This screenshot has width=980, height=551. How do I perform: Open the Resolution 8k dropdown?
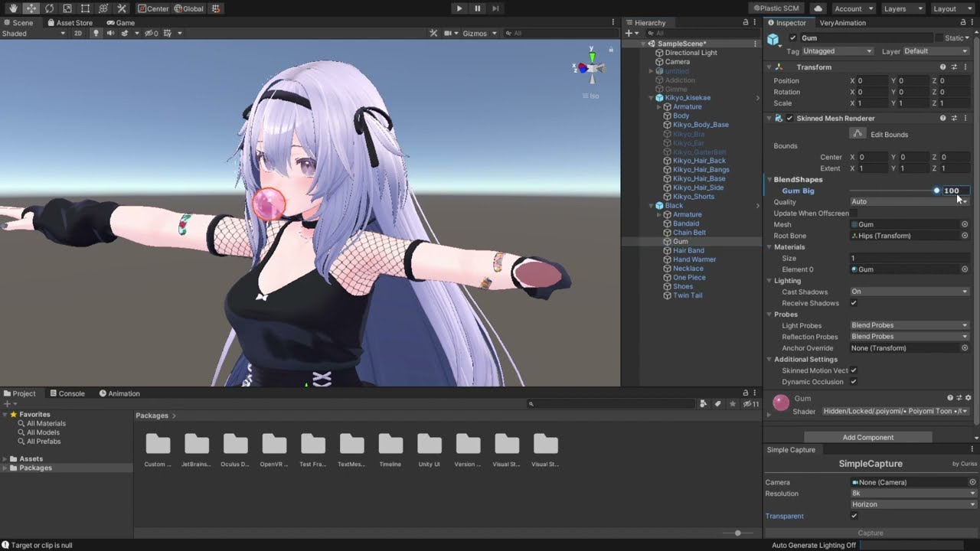coord(913,494)
